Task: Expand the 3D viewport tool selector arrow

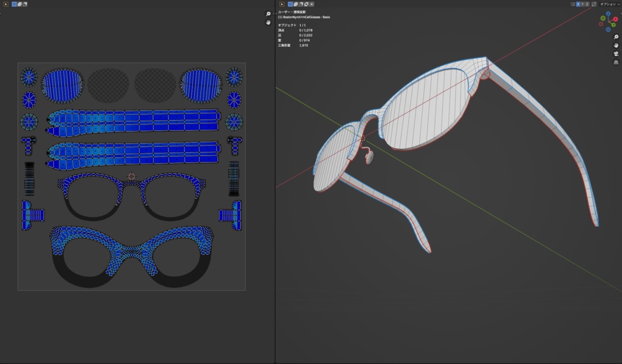Action: coord(282,4)
